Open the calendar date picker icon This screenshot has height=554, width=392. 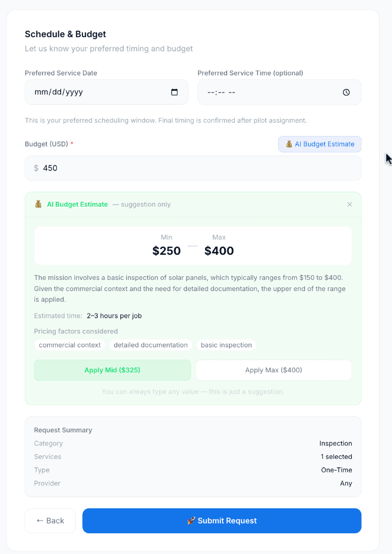174,91
